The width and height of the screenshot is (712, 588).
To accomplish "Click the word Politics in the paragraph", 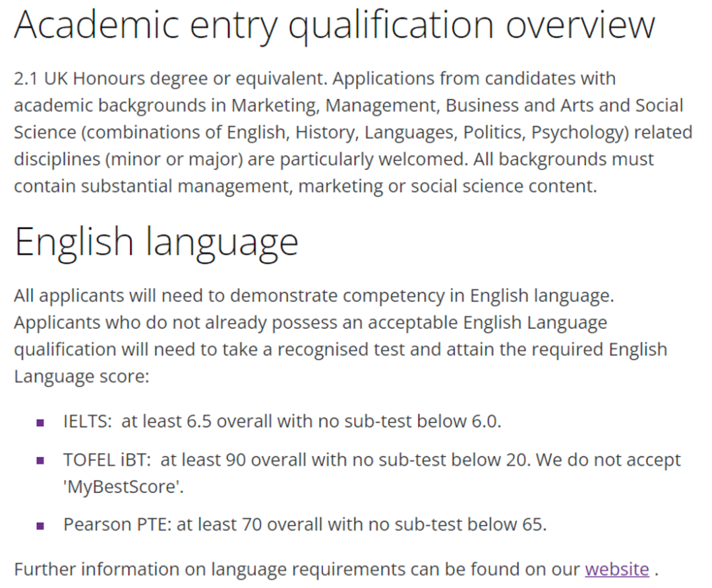I will [494, 132].
